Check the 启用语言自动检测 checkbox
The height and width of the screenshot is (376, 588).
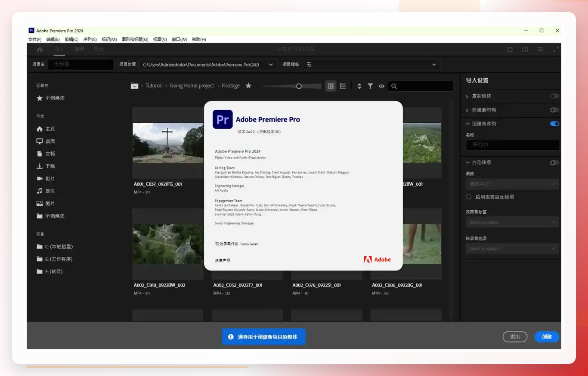469,197
